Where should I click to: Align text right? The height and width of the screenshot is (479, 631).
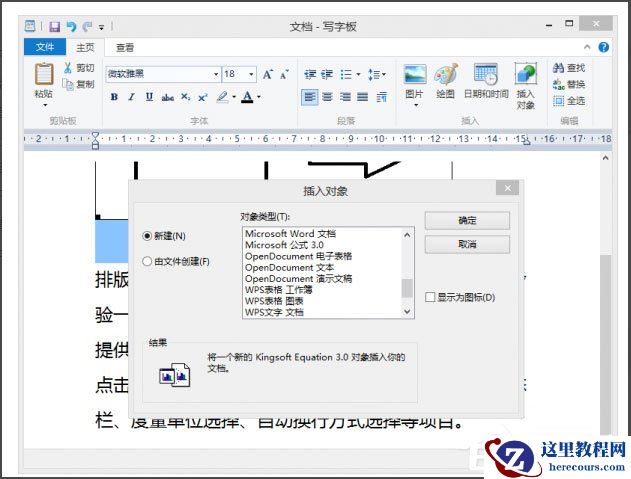(345, 97)
